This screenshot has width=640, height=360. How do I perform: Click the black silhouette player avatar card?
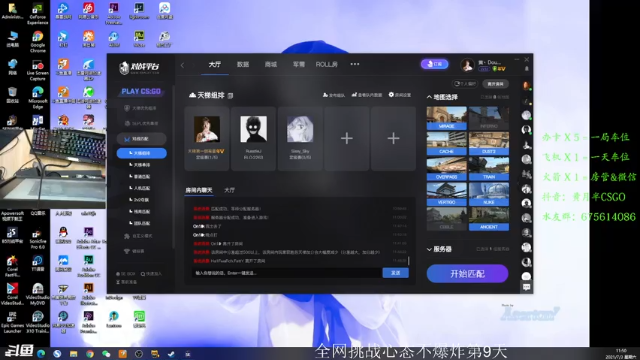coord(253,138)
